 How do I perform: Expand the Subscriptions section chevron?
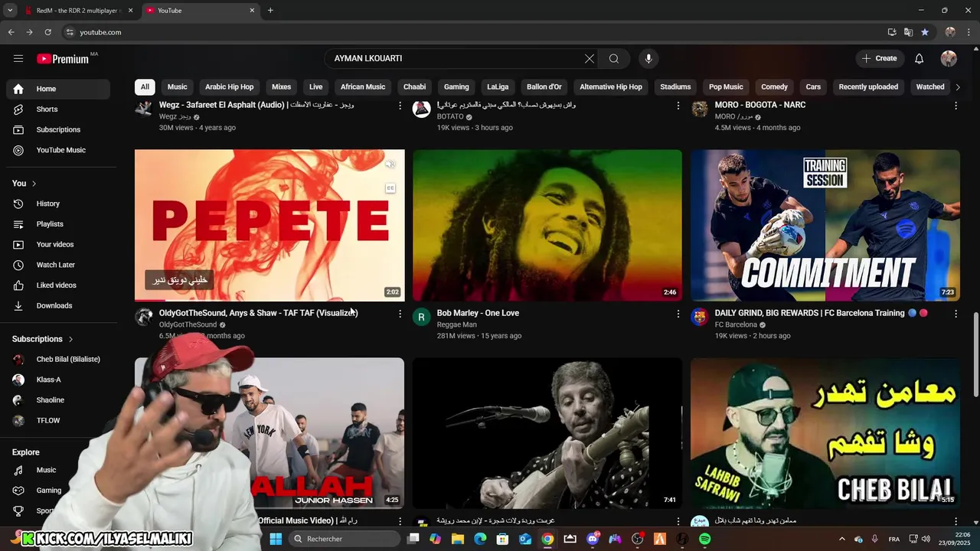(x=70, y=339)
